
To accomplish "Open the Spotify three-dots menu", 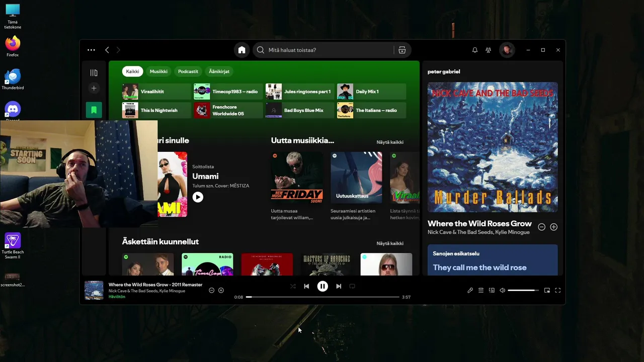I will (91, 50).
